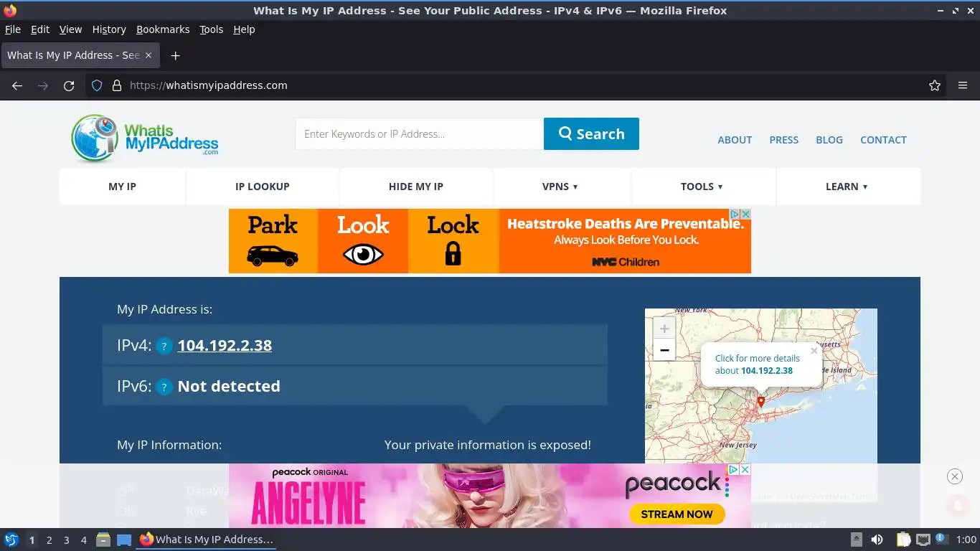
Task: Click 'Your private information is exposed!' text
Action: tap(488, 445)
